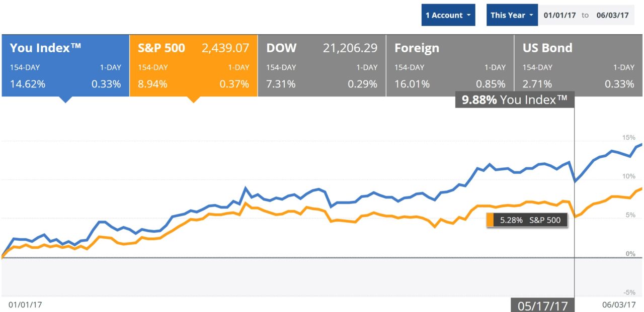
Task: Open the 1 Account dropdown
Action: click(448, 15)
